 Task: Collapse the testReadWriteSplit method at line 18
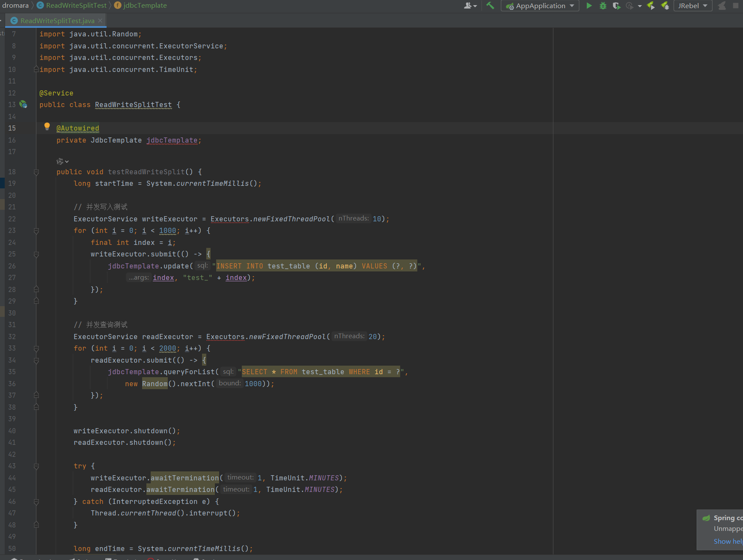[x=36, y=172]
